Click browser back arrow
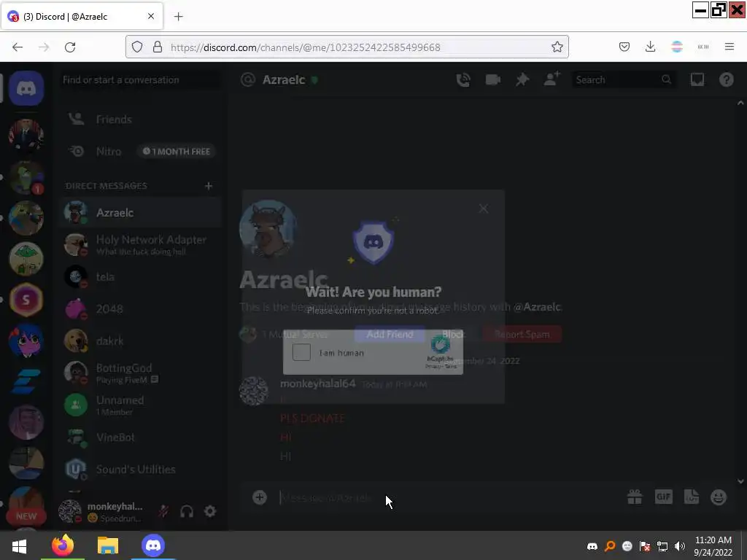The image size is (747, 560). (18, 47)
